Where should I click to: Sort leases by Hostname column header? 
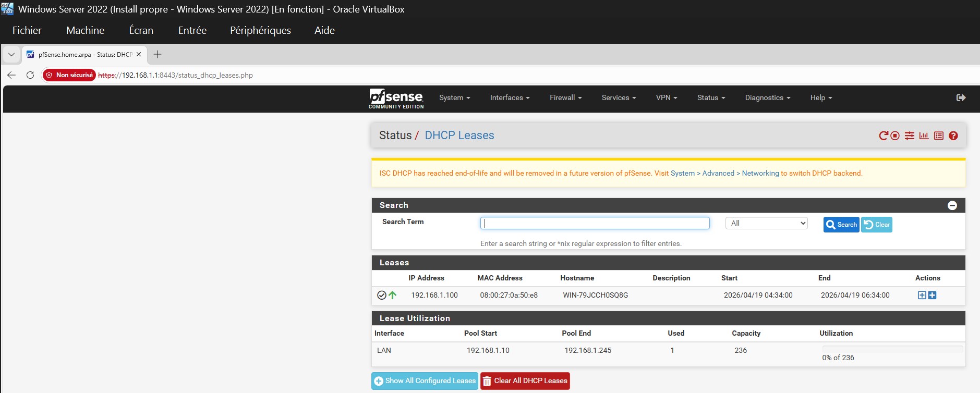click(x=577, y=278)
